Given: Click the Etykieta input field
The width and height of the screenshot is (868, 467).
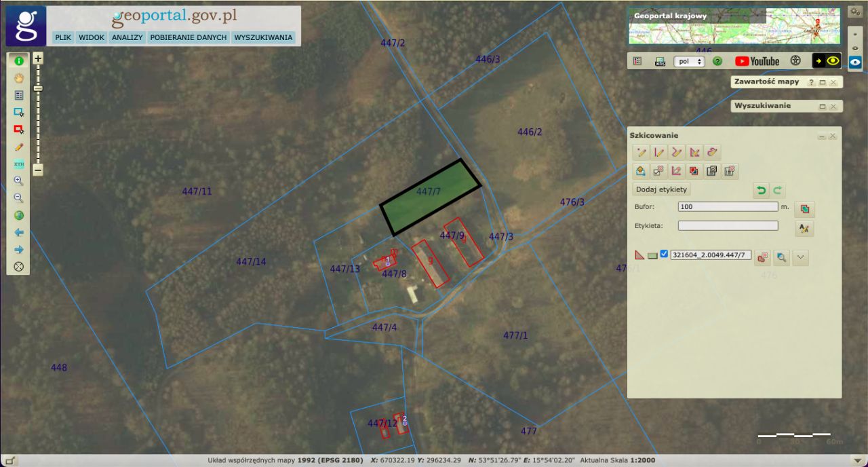Looking at the screenshot, I should [728, 225].
